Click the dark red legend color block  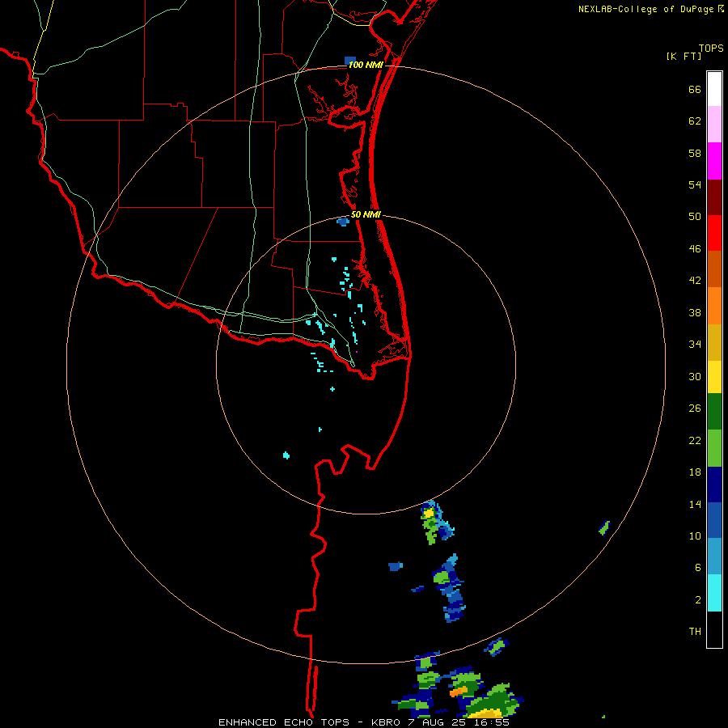click(x=714, y=197)
